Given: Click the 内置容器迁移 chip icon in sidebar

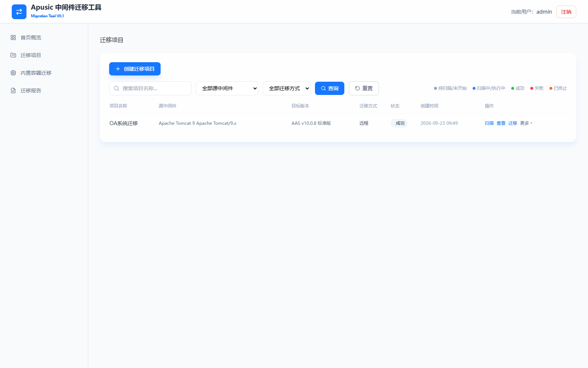Looking at the screenshot, I should click(x=13, y=73).
